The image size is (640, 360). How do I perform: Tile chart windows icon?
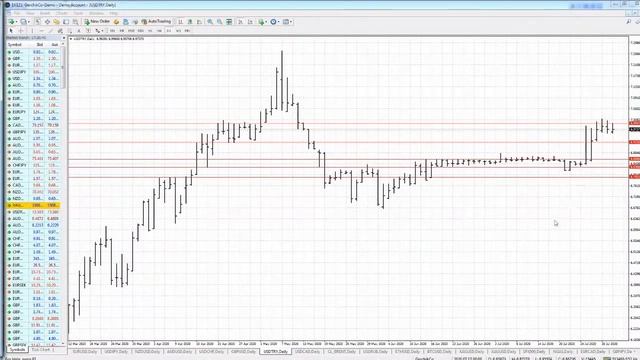click(229, 22)
